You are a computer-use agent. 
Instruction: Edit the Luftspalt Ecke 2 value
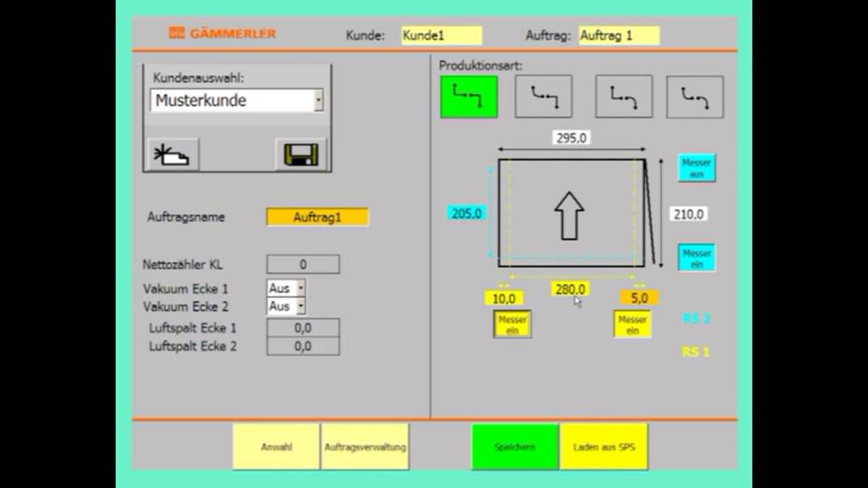click(x=303, y=347)
